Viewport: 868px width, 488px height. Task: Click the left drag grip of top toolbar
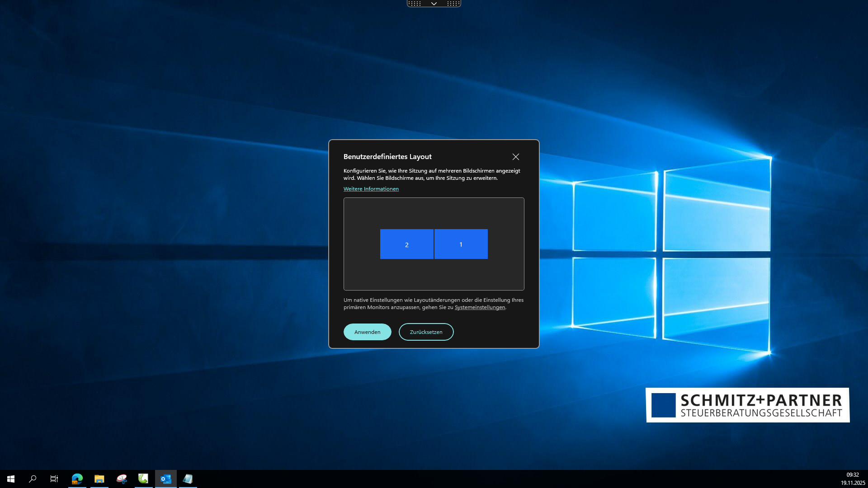pos(415,4)
